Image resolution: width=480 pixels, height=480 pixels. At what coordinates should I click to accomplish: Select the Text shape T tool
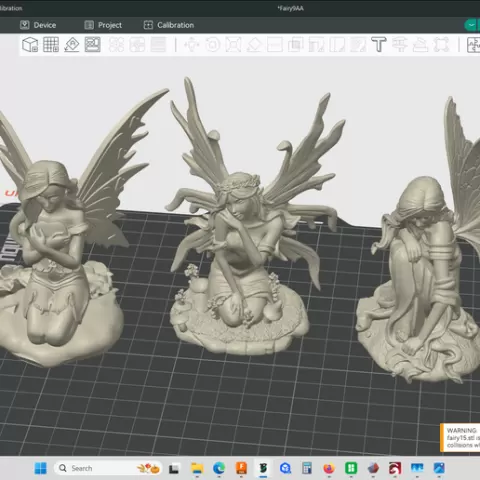pyautogui.click(x=379, y=45)
